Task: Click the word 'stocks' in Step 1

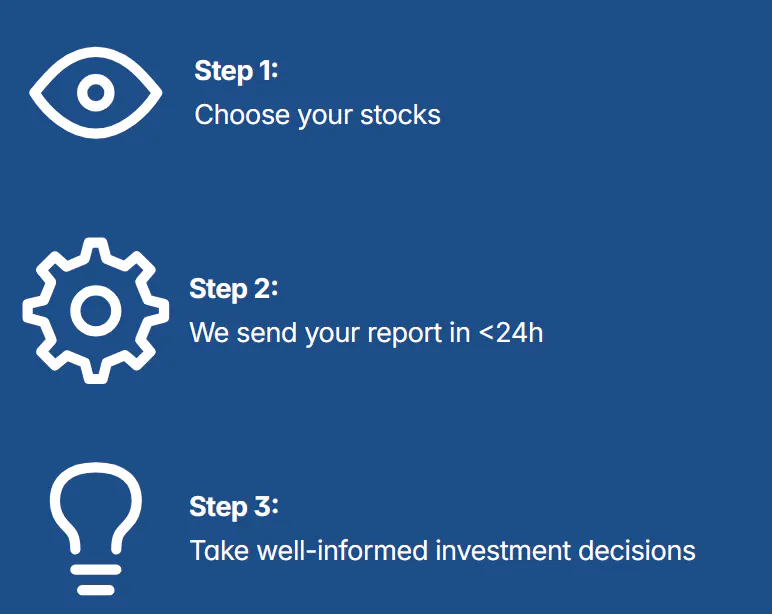Action: pos(400,115)
